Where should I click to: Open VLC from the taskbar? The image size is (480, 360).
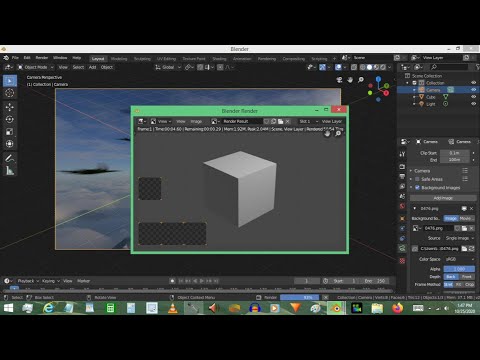173,308
